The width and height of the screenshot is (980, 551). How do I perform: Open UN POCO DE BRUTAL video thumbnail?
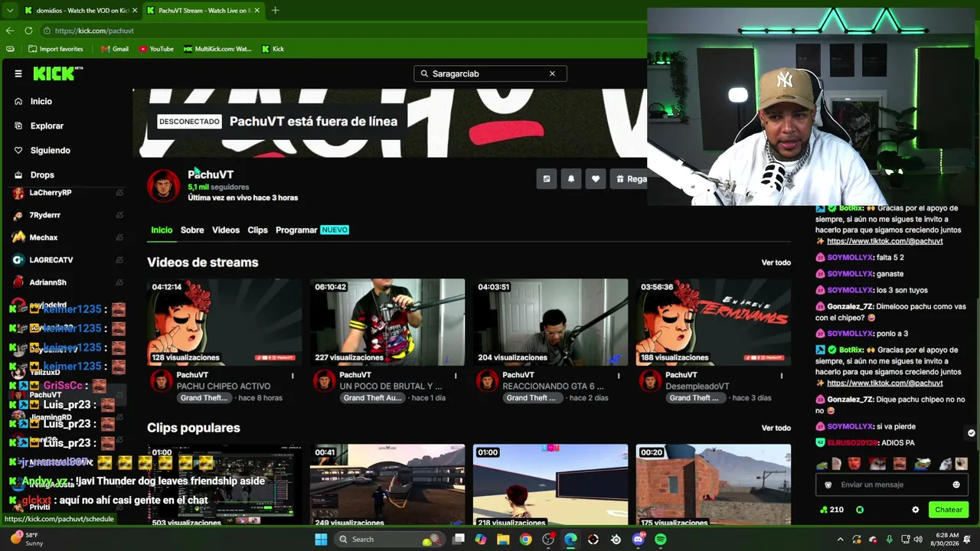(387, 322)
